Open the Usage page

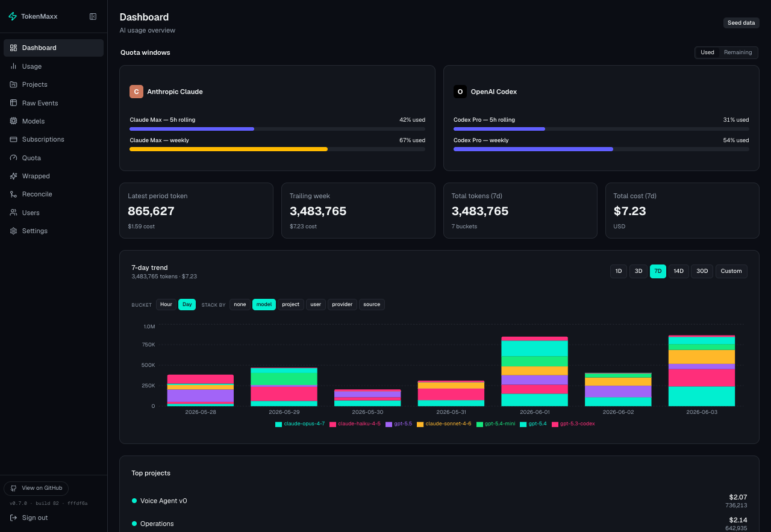54,66
